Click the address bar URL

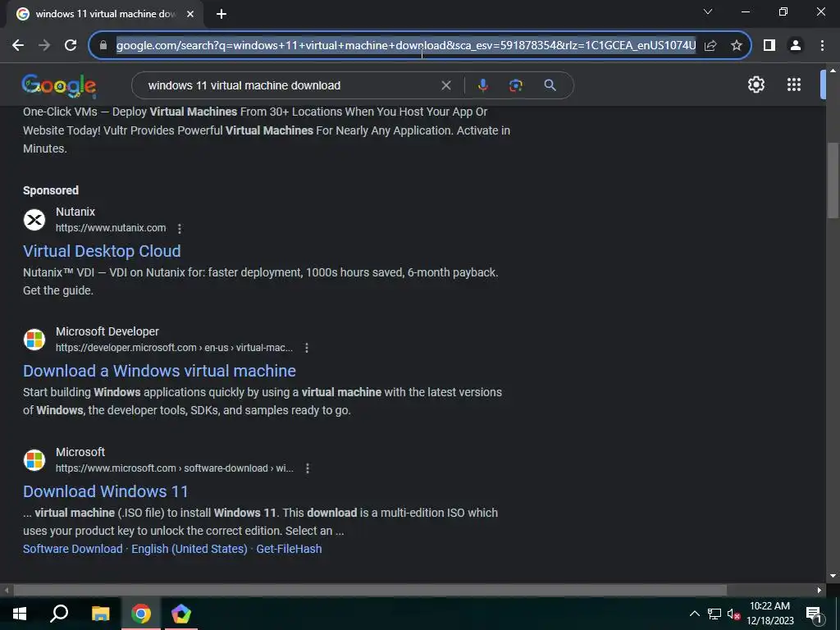pos(406,46)
